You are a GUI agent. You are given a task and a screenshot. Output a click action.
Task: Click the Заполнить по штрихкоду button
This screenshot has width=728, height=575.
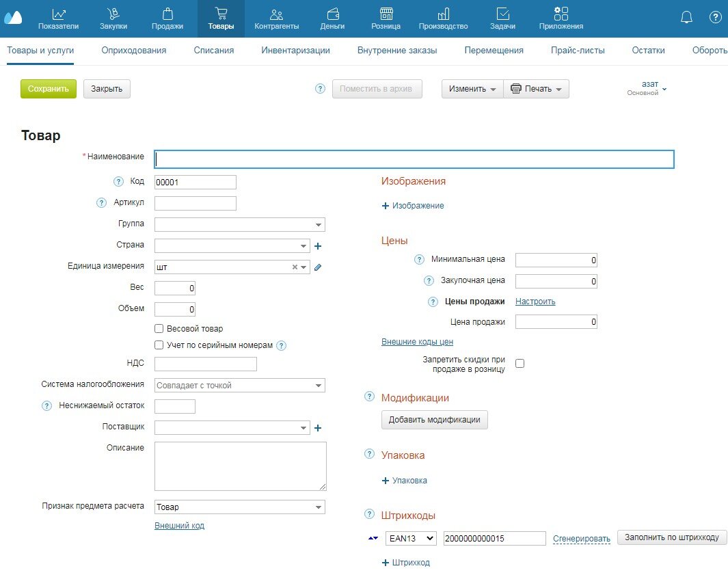(672, 537)
